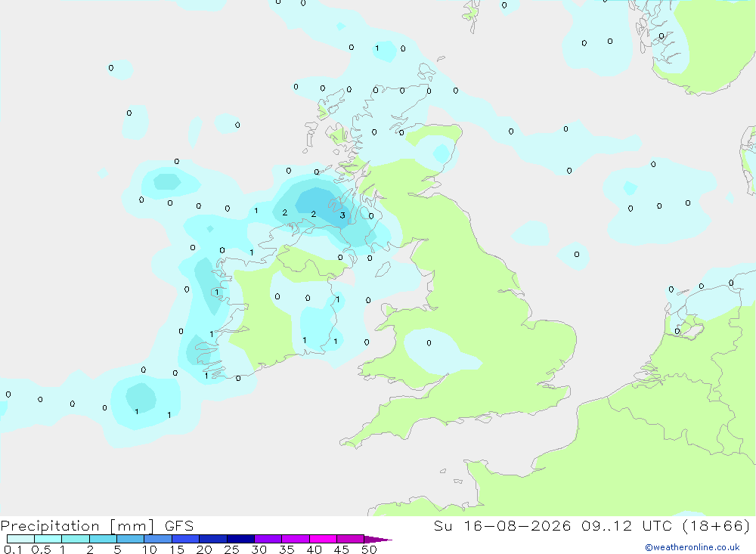The width and height of the screenshot is (756, 554).
Task: Click the legend value '10'
Action: point(150,549)
